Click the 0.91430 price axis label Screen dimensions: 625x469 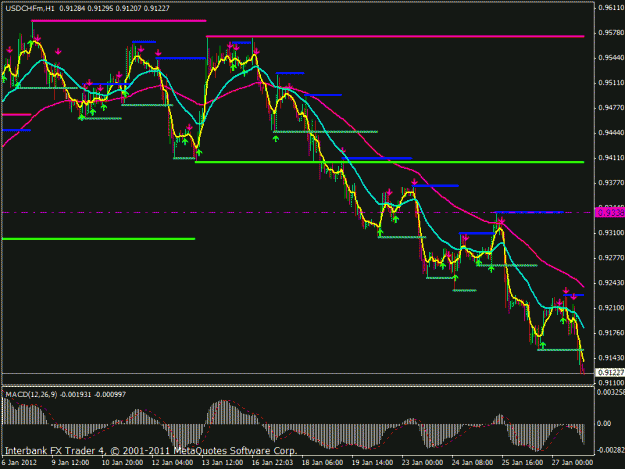(611, 358)
